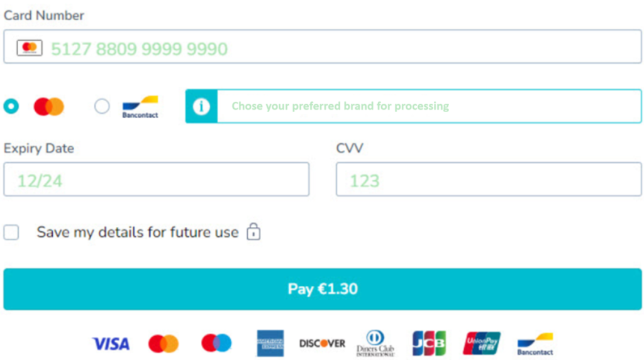Click the padlock icon next to save details

(x=253, y=231)
